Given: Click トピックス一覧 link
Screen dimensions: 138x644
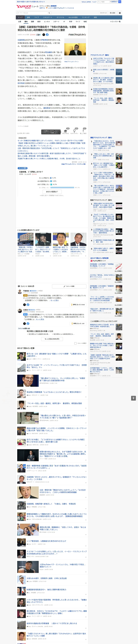Looking at the screenshot, I should tap(115, 21).
